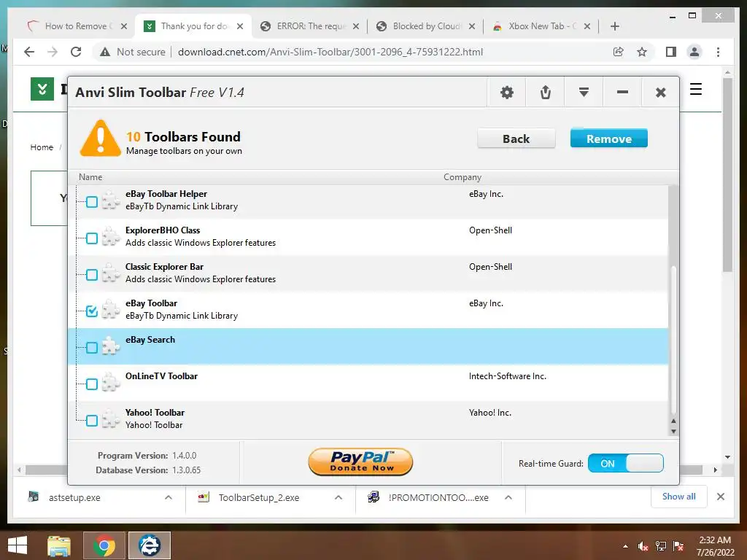Toggle Chrome side panel icon
747x560 pixels.
tap(671, 52)
